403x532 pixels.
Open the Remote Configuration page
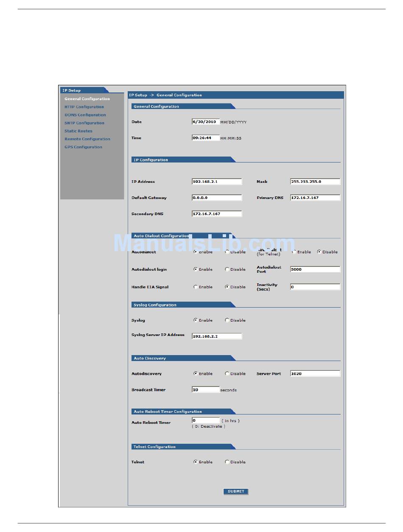tap(87, 139)
